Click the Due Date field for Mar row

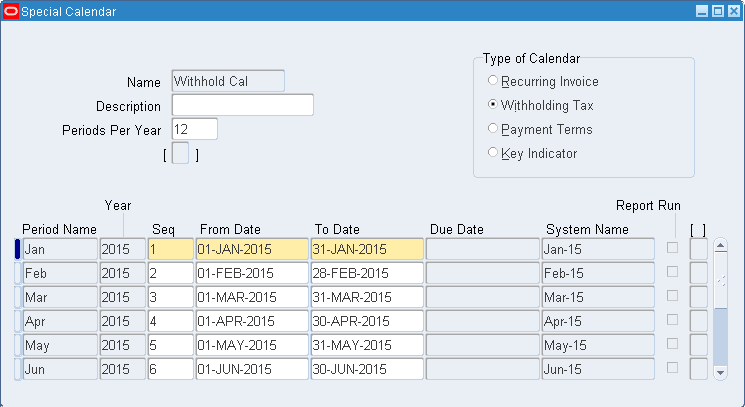coord(483,297)
